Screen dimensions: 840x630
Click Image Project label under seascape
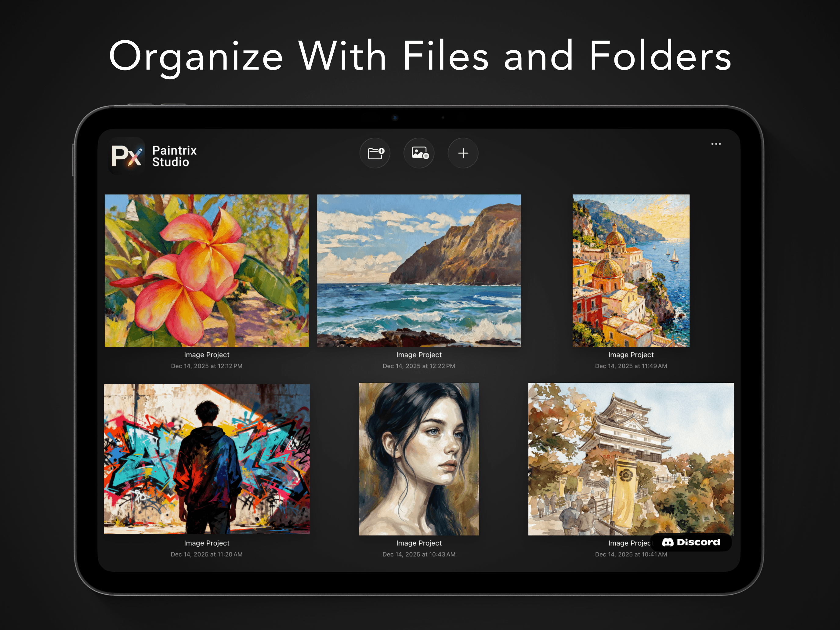click(x=419, y=355)
